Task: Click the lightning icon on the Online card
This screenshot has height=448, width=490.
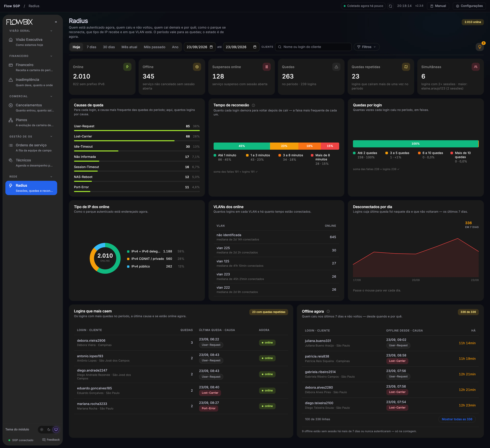Action: 127,67
